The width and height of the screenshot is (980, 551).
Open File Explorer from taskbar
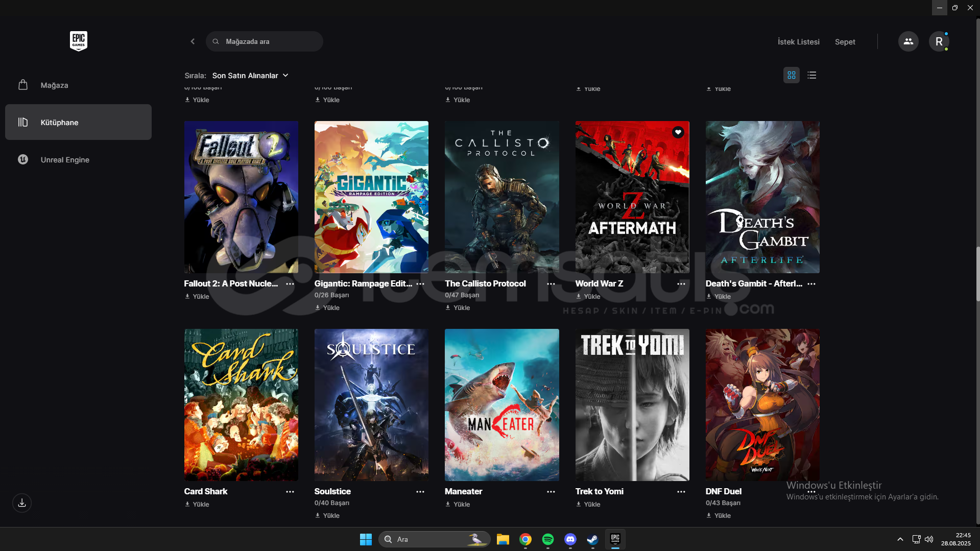coord(503,539)
